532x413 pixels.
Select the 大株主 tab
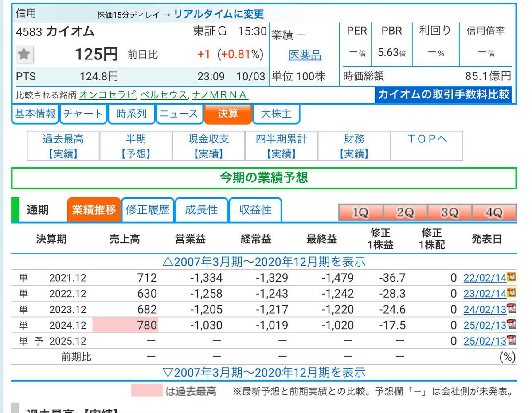point(276,114)
